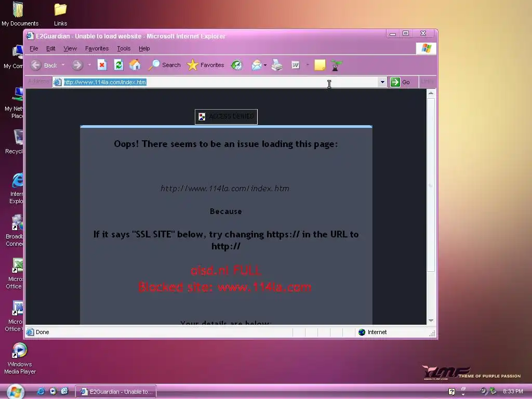Screen dimensions: 532x399
Task: Click the green Go button
Action: (x=401, y=82)
